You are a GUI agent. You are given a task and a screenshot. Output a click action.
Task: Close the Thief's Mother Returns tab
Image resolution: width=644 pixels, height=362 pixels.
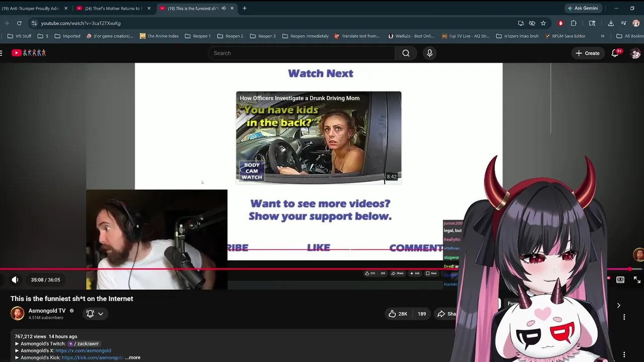click(149, 8)
